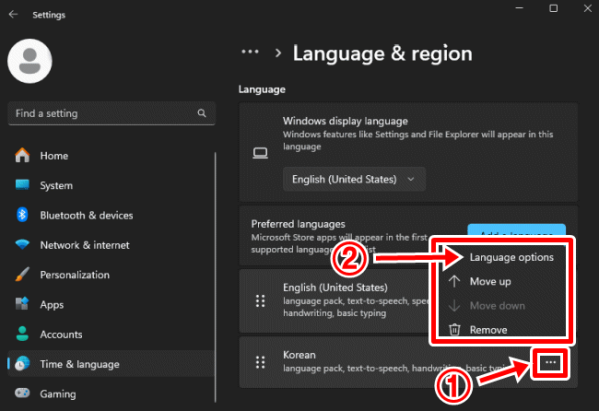Click the Gaming controller icon
This screenshot has width=599, height=411.
(22, 393)
